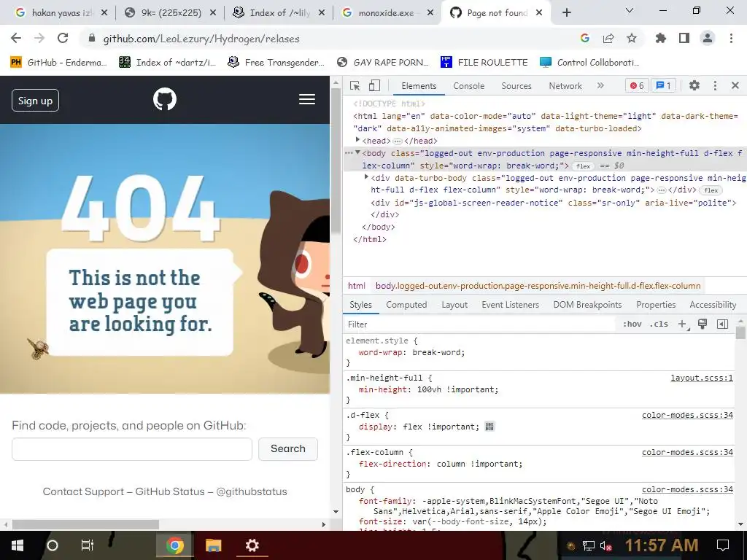Image resolution: width=747 pixels, height=560 pixels.
Task: Expand the head element node
Action: point(357,140)
